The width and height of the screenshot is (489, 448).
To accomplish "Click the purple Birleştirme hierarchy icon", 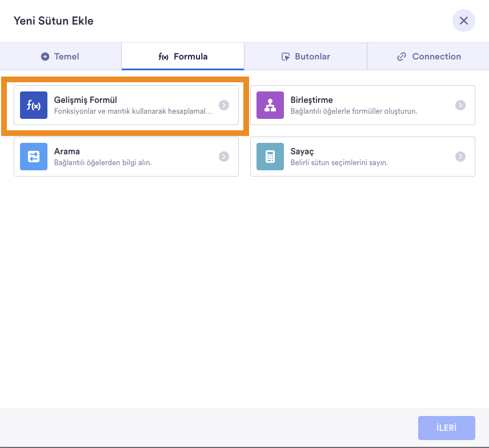I will click(x=270, y=105).
